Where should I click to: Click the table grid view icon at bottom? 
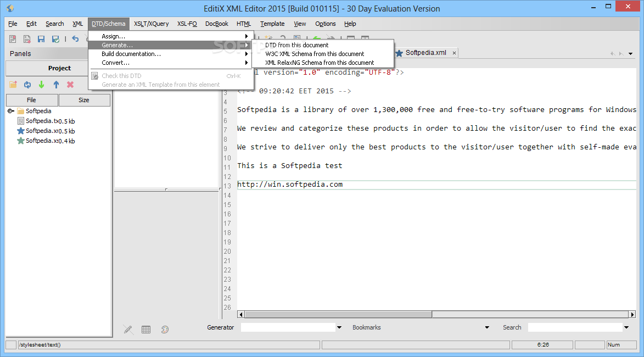(x=146, y=330)
